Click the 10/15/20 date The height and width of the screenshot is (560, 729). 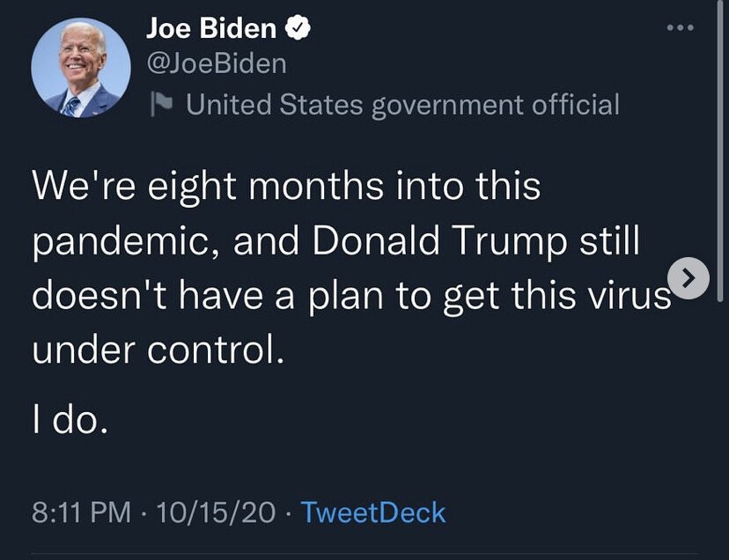point(216,512)
